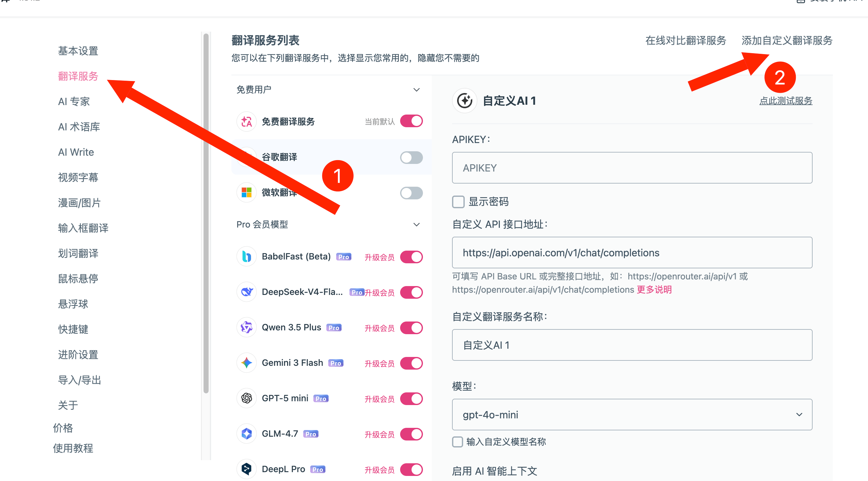Enable the 微软翻译 toggle
Viewport: 868px width, 481px height.
point(411,193)
